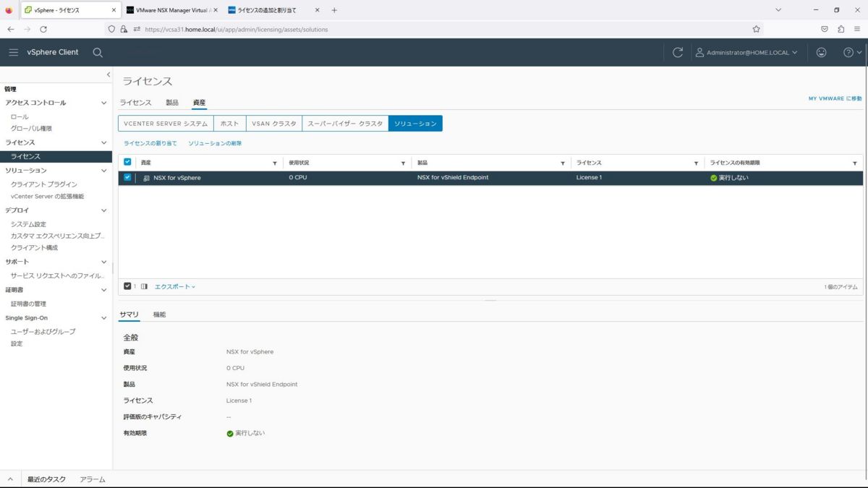Collapse the ソリューション sidebar section
This screenshot has height=488, width=868.
tap(103, 171)
